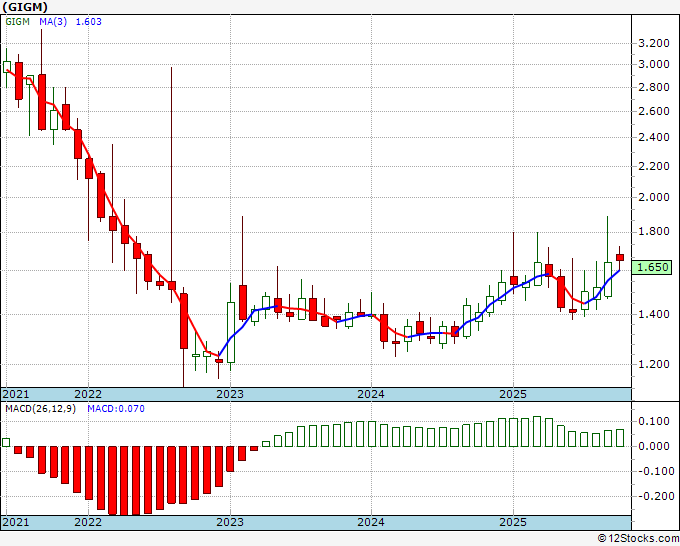Click 2025 on the price chart time axis
680x546 pixels.
(x=513, y=394)
